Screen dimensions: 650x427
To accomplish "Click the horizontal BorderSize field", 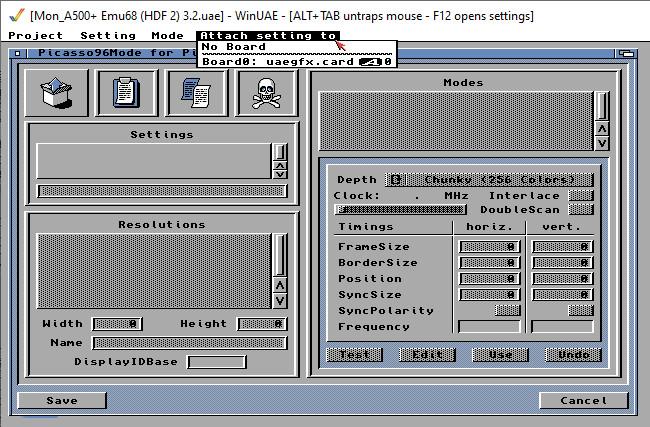I will pyautogui.click(x=489, y=262).
